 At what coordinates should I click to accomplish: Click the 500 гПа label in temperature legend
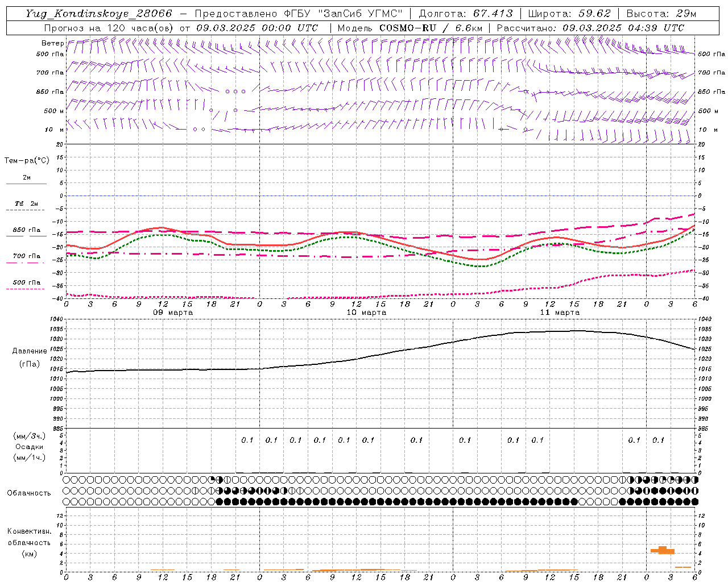point(26,282)
